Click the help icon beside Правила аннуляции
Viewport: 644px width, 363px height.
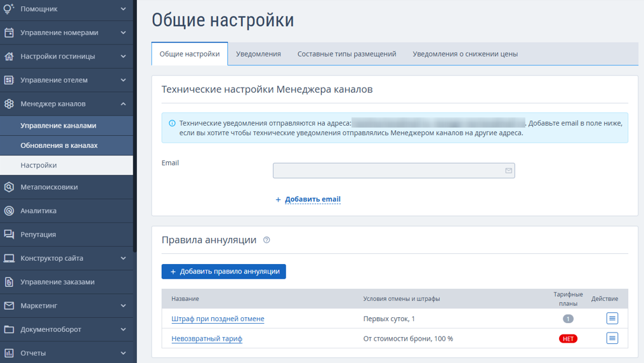click(x=266, y=240)
